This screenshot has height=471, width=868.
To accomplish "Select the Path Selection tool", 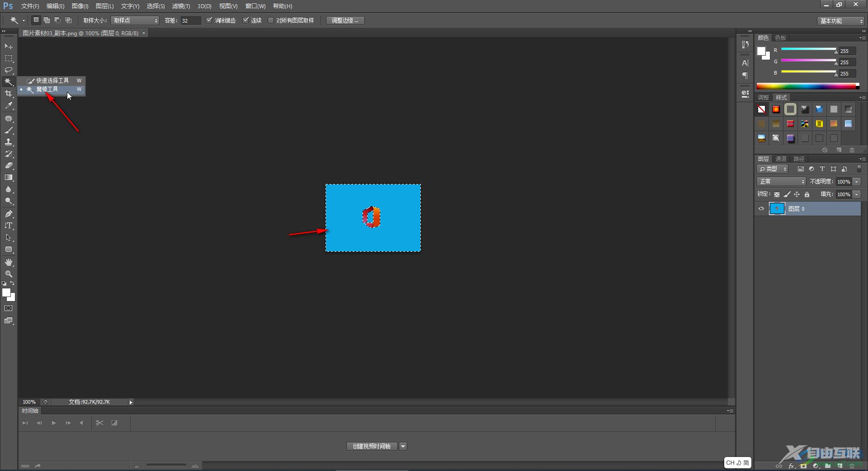I will click(x=9, y=237).
